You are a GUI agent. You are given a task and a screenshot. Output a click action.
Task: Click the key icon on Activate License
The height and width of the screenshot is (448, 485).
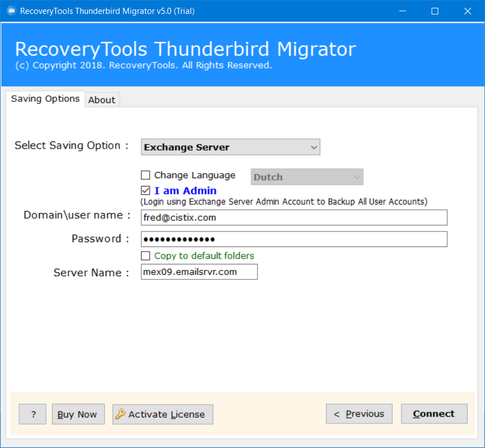pyautogui.click(x=120, y=414)
